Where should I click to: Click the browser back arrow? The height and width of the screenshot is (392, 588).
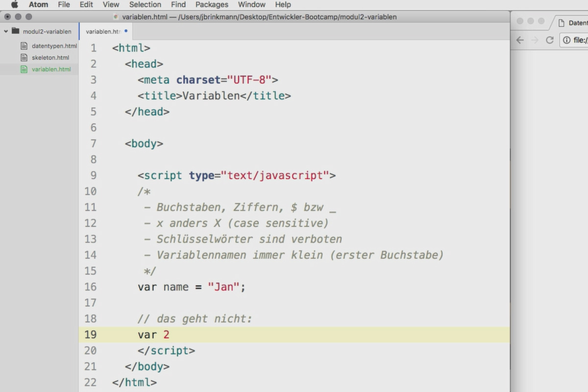click(520, 40)
